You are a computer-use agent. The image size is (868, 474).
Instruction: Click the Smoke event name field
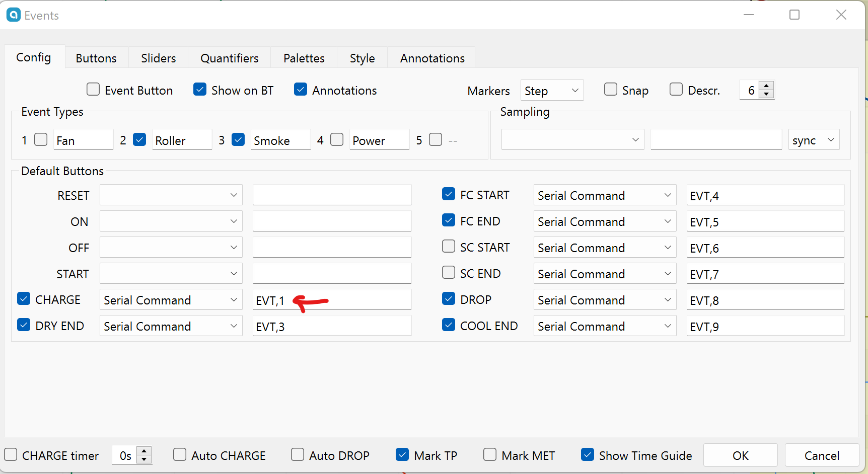pos(280,140)
